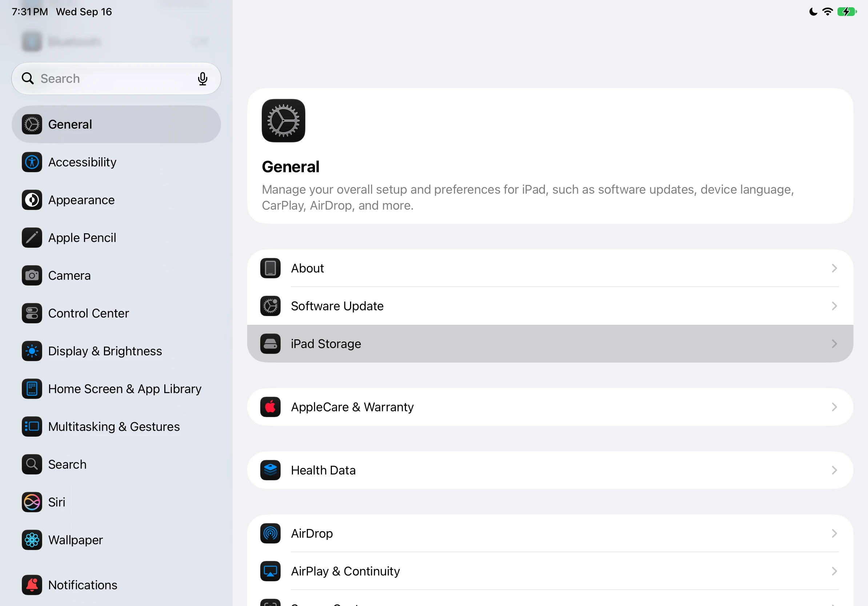
Task: Tap the AppleCare red Apple icon
Action: tap(270, 407)
